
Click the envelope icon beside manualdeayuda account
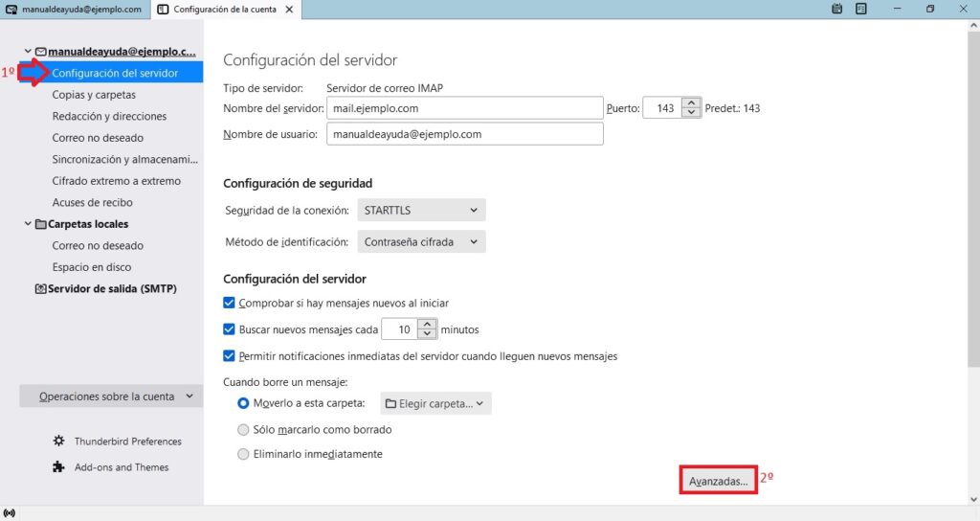pos(40,52)
